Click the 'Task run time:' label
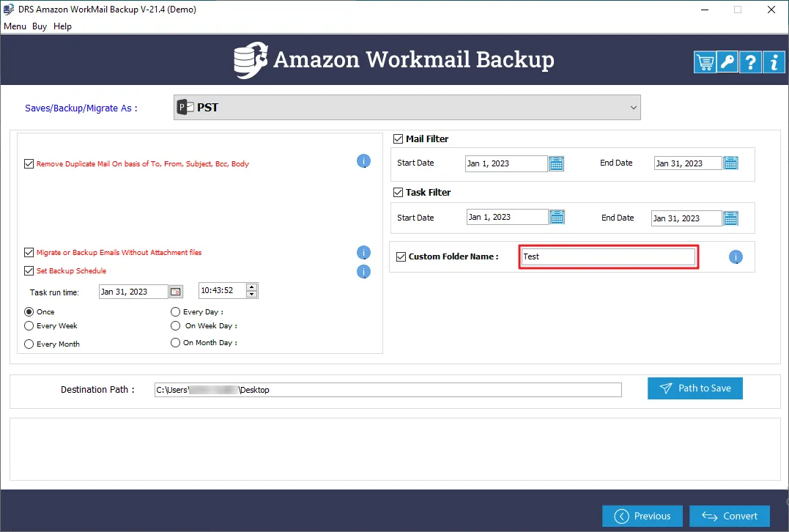789x532 pixels. point(54,292)
